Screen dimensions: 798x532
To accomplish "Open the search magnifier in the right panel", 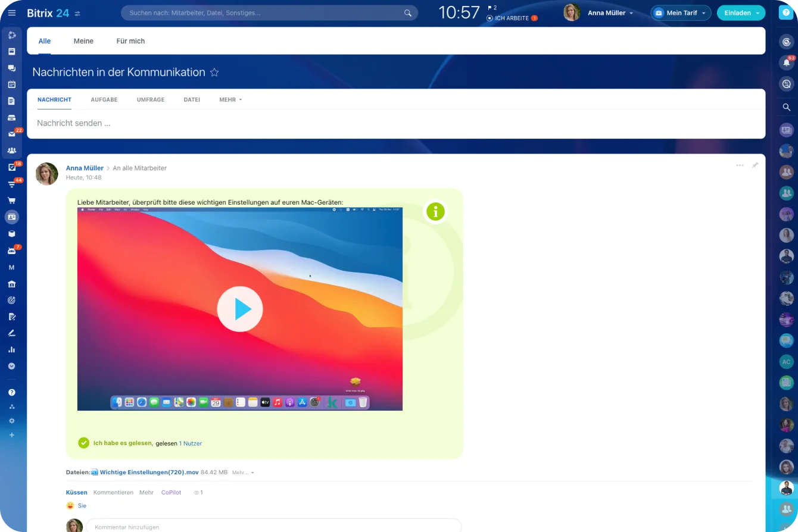I will pos(786,107).
